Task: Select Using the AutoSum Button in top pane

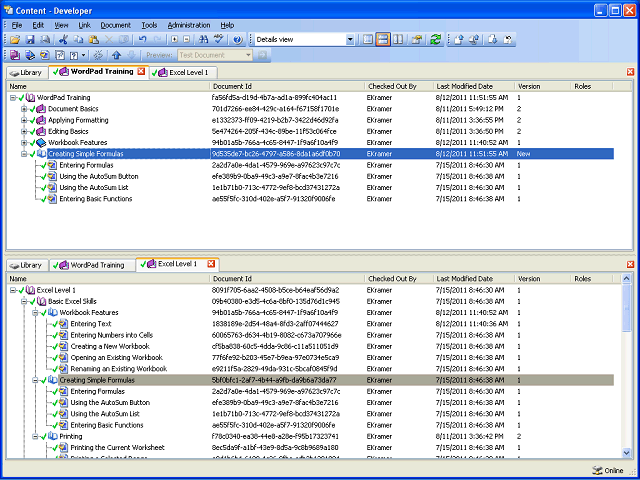Action: tap(99, 177)
